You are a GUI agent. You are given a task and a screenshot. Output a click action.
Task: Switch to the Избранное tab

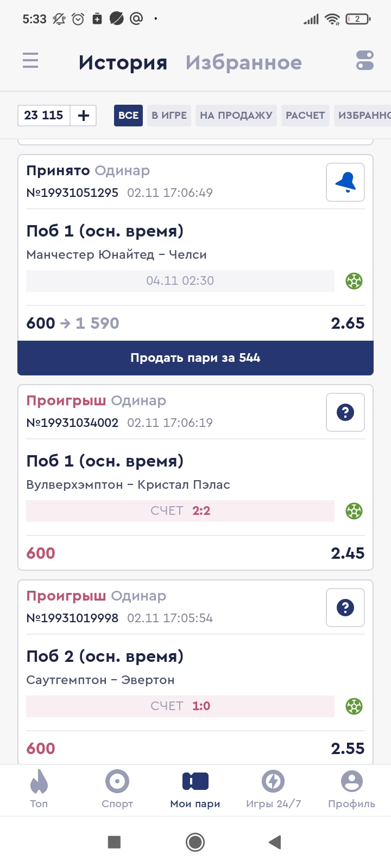coord(243,62)
